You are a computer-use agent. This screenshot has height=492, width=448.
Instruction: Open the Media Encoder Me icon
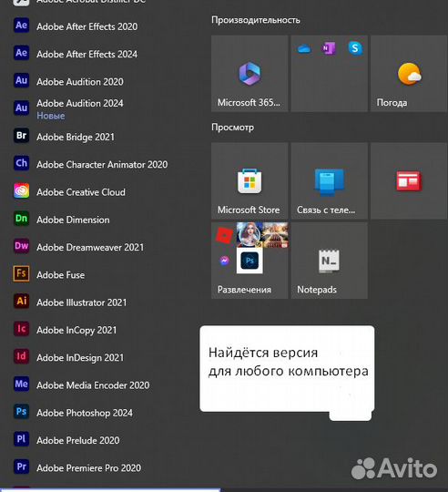point(21,384)
